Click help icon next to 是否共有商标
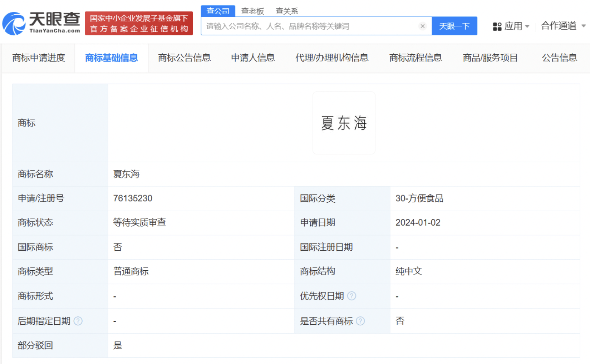This screenshot has height=364, width=590. [x=360, y=321]
